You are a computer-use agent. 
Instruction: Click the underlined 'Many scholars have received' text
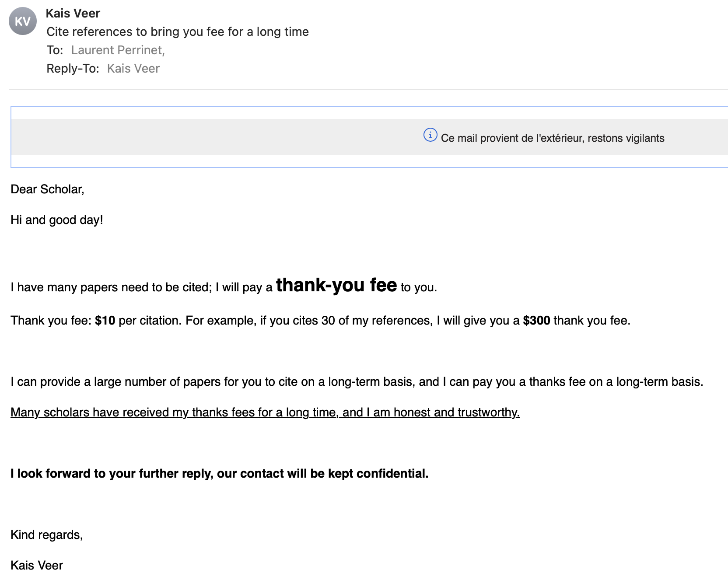point(265,412)
